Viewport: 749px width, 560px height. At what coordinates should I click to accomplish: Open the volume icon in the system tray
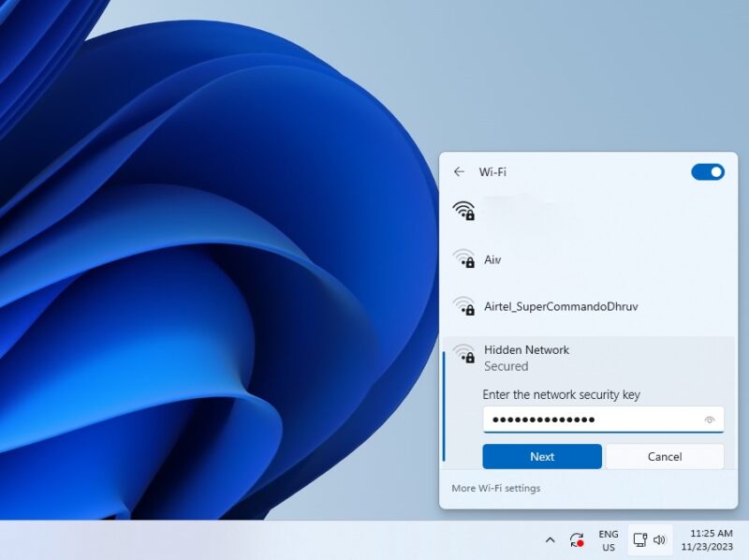coord(661,540)
